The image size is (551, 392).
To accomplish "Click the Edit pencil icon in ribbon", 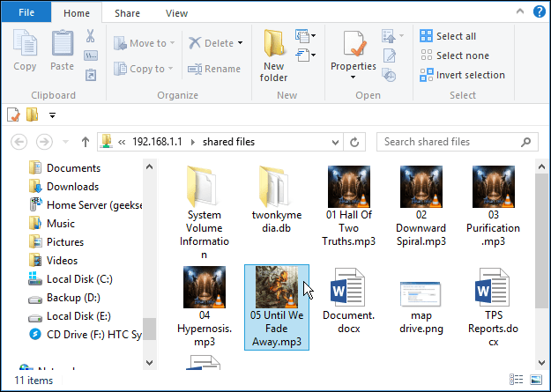I will point(390,55).
